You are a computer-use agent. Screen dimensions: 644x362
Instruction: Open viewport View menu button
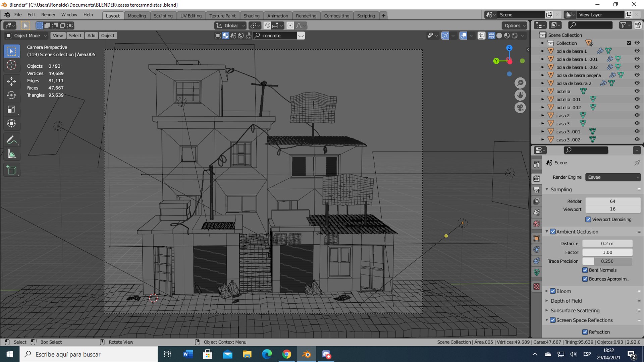(x=58, y=36)
